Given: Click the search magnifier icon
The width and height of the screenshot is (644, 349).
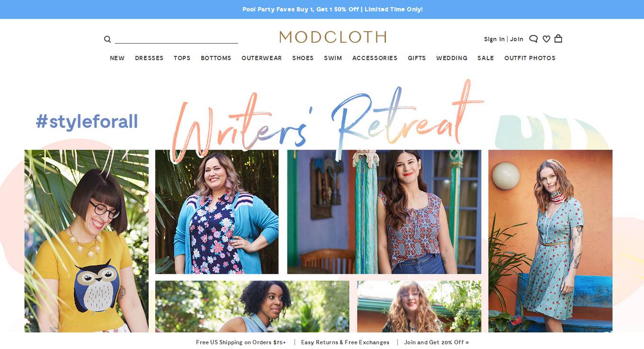Looking at the screenshot, I should [107, 39].
